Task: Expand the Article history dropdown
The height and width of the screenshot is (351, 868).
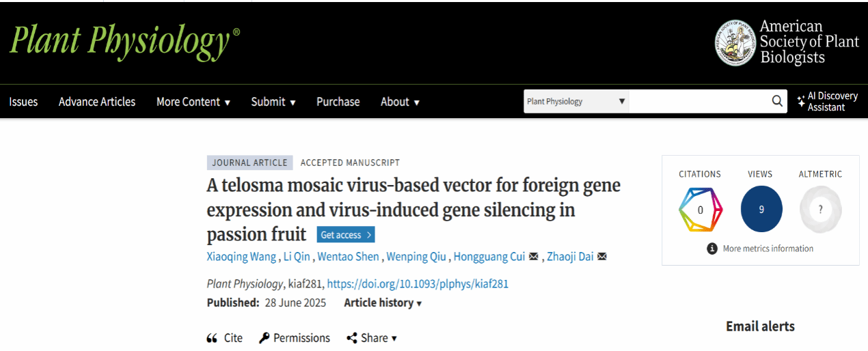Action: pos(383,303)
